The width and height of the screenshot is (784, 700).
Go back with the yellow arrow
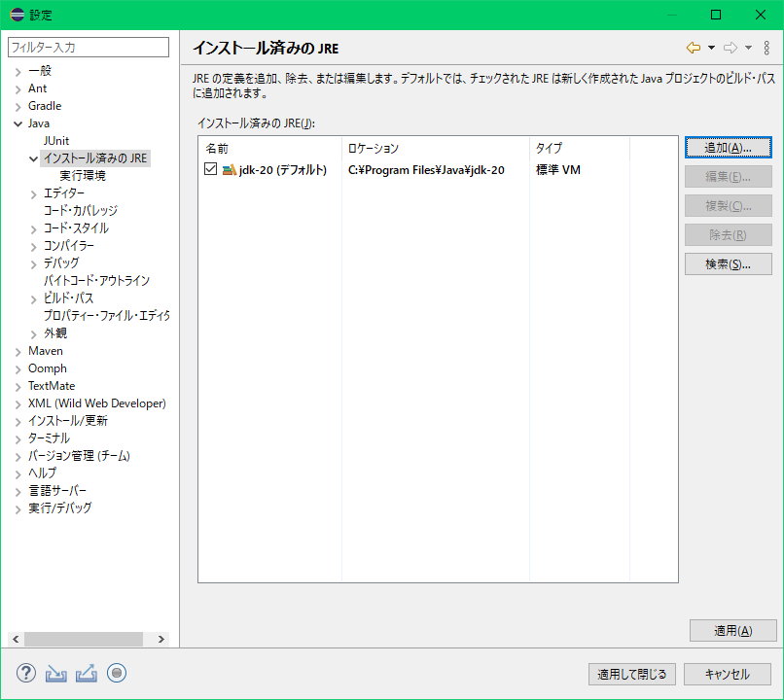[693, 48]
